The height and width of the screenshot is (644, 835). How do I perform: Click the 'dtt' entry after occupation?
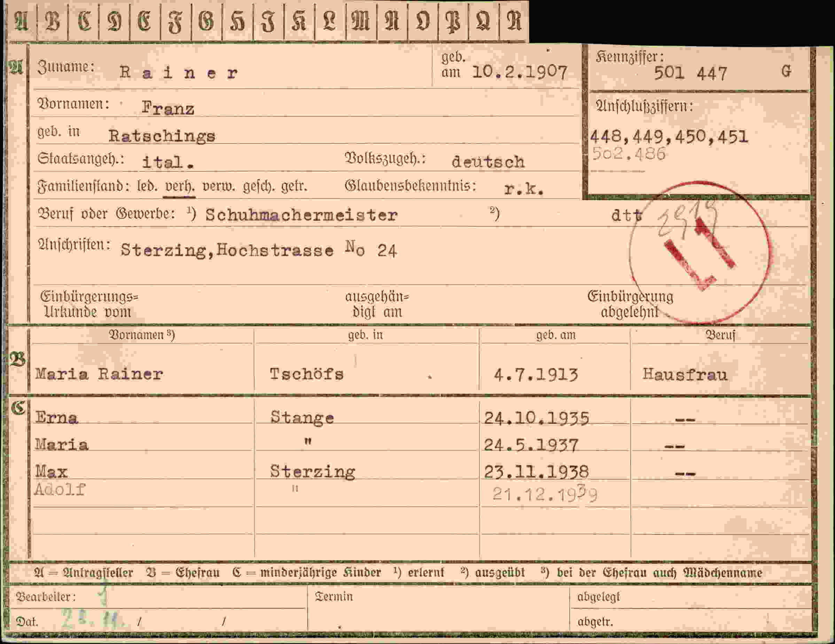point(627,215)
